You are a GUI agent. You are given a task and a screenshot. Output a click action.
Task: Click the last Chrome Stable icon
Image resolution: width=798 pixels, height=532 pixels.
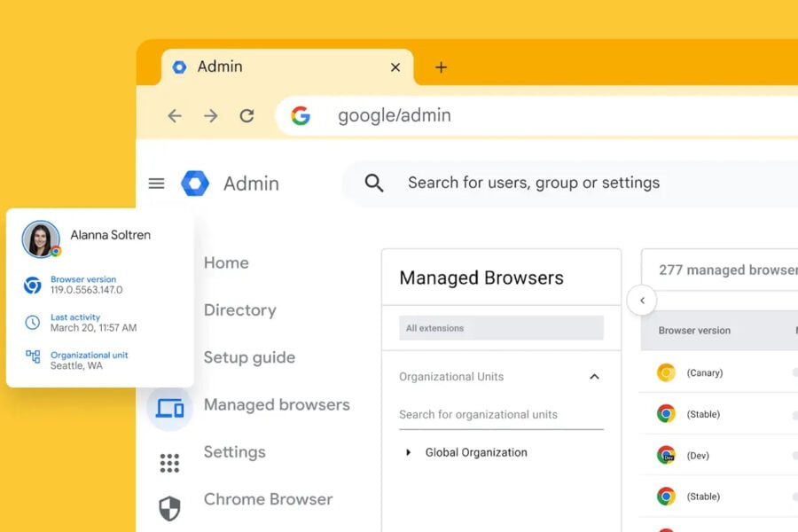click(x=666, y=497)
